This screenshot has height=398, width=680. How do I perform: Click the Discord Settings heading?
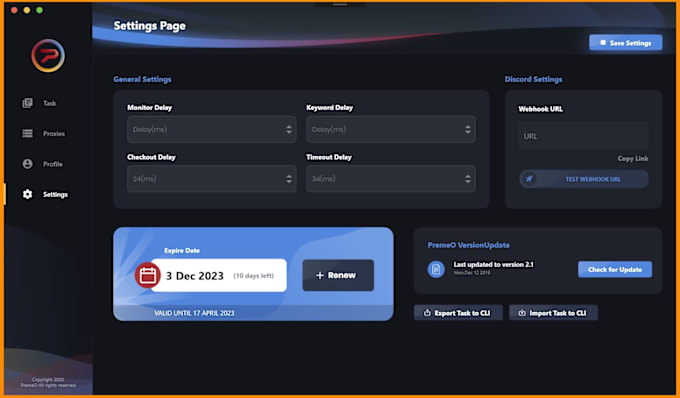533,79
